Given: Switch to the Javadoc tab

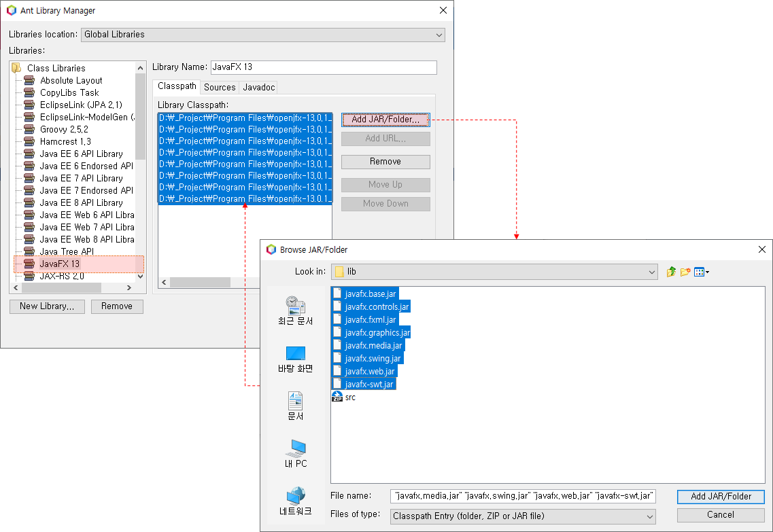Looking at the screenshot, I should pyautogui.click(x=258, y=87).
